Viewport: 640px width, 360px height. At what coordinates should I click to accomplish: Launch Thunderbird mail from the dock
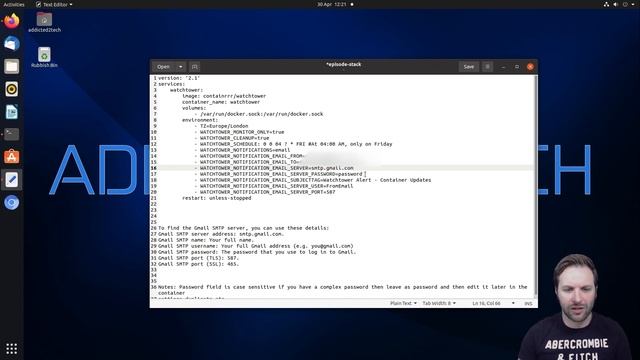pos(11,43)
